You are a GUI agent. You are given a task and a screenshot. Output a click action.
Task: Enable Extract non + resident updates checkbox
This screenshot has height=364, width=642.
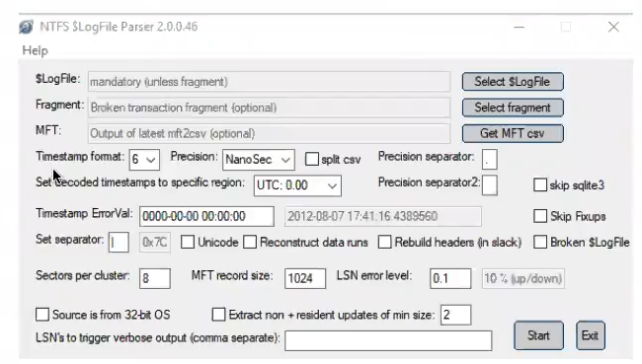[218, 315]
